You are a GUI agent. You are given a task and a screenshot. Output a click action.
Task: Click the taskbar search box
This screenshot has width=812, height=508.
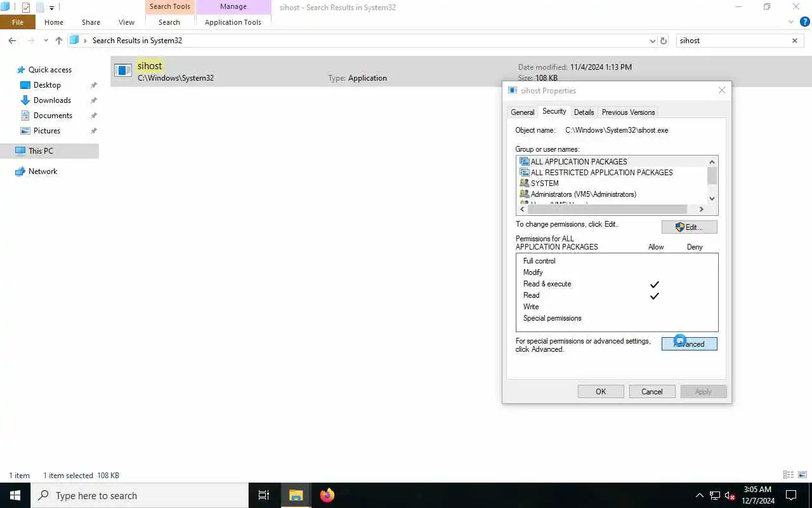140,495
